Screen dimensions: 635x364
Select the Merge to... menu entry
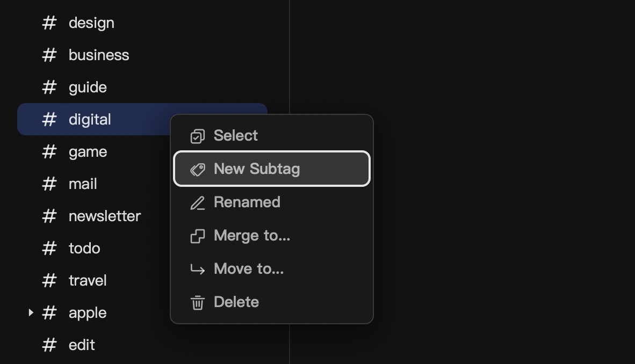click(272, 235)
